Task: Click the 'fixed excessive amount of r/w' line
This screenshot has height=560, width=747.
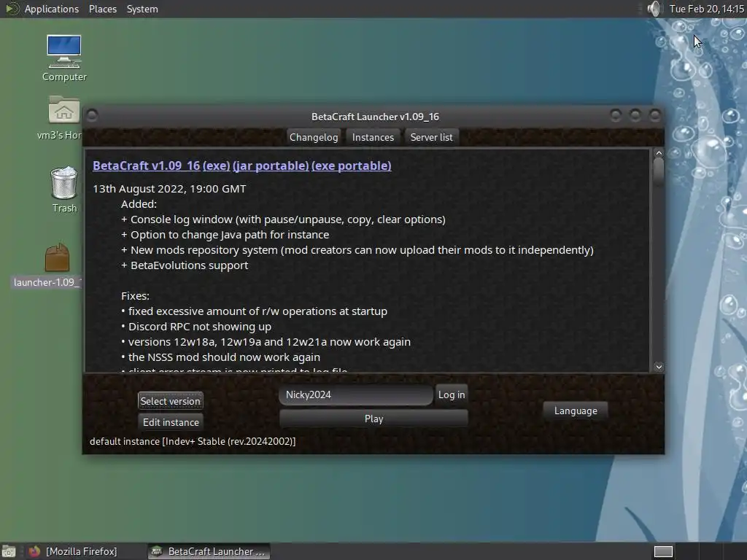Action: click(254, 311)
